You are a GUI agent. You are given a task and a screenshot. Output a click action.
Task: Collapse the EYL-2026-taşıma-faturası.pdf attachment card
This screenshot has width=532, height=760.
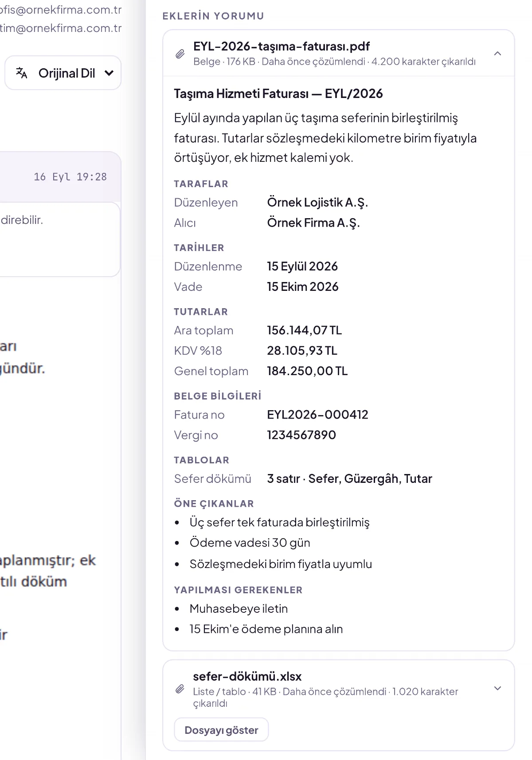click(x=498, y=54)
